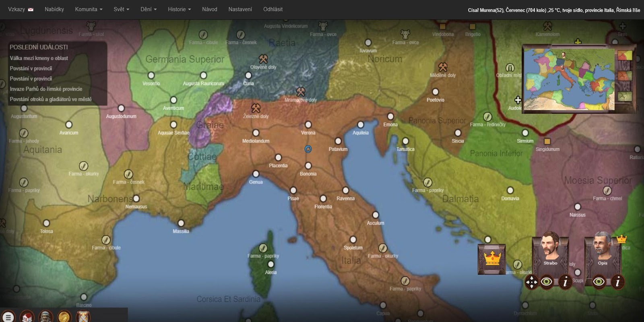This screenshot has width=644, height=322.
Task: Toggle the eye icon under Strabo
Action: (547, 281)
